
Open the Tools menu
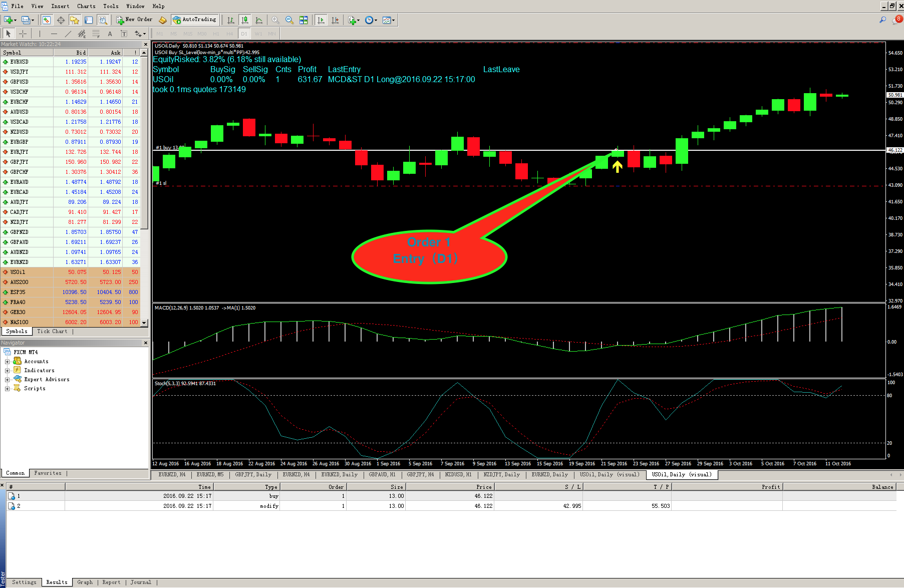[x=111, y=6]
